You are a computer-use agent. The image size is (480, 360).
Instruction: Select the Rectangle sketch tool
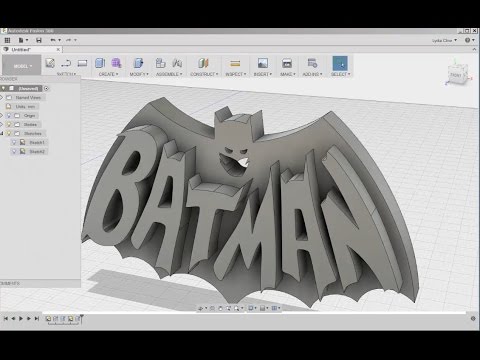coord(82,63)
